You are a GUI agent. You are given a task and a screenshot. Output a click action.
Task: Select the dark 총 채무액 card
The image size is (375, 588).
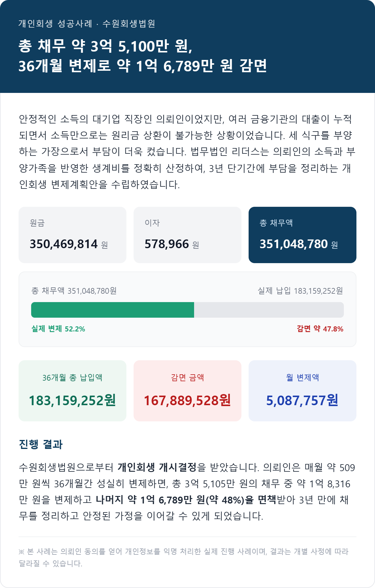303,235
